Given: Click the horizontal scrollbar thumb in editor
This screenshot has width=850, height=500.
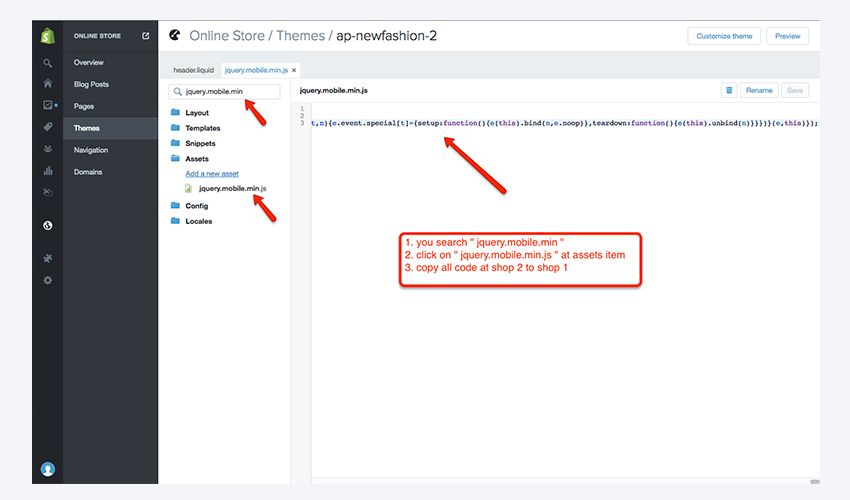Looking at the screenshot, I should (815, 482).
